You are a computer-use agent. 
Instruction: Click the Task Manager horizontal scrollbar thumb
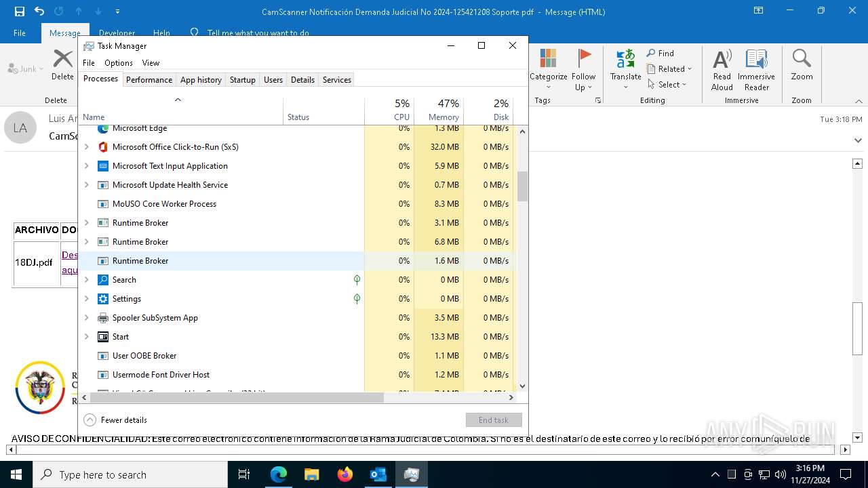(237, 398)
